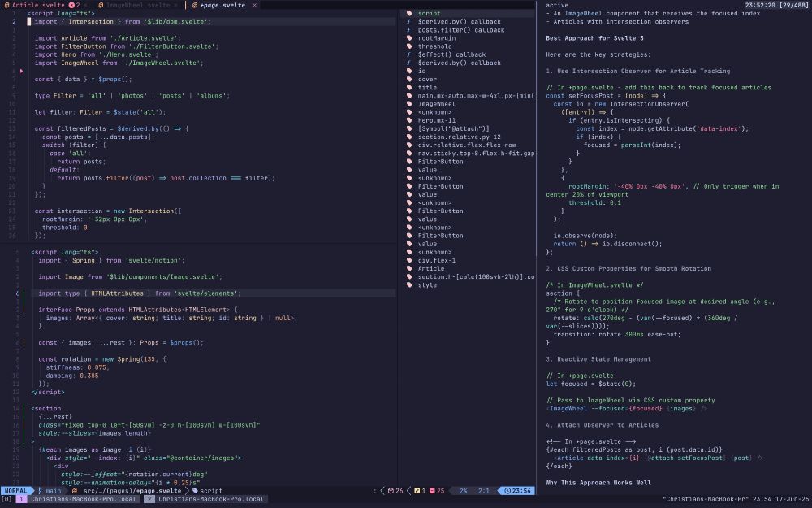Jump to main.mx-auto.max-w-4xl symbol in outline
This screenshot has width=812, height=508.
click(x=476, y=96)
